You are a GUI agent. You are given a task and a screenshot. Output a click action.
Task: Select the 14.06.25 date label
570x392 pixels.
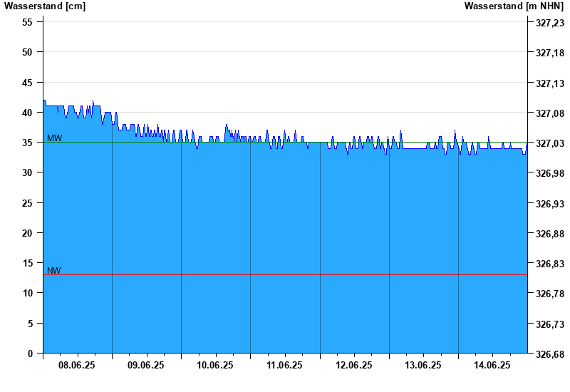click(x=492, y=365)
